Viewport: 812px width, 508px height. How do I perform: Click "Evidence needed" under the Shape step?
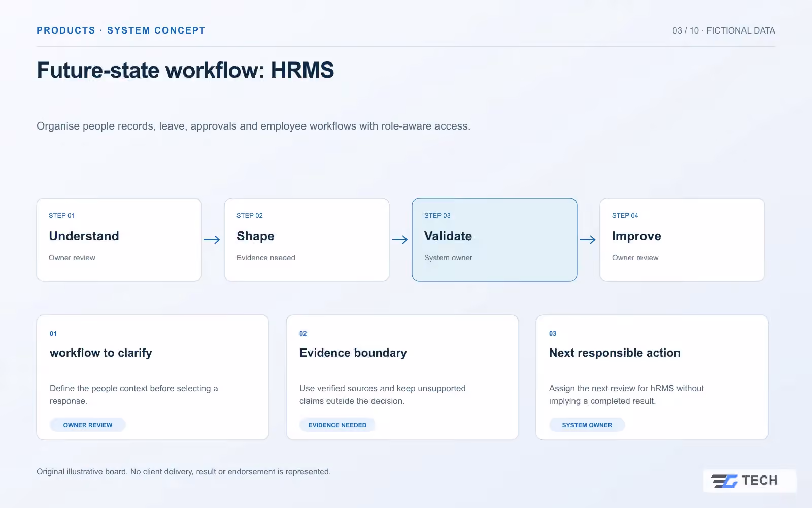tap(266, 258)
